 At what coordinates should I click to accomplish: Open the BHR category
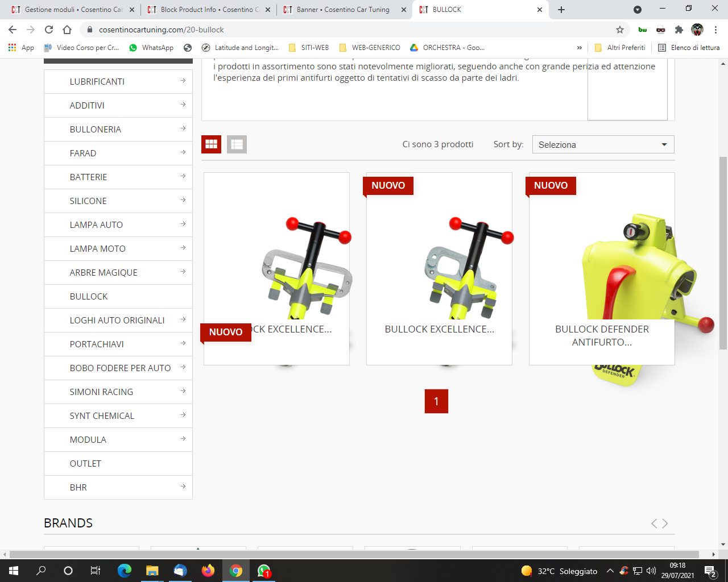(78, 488)
